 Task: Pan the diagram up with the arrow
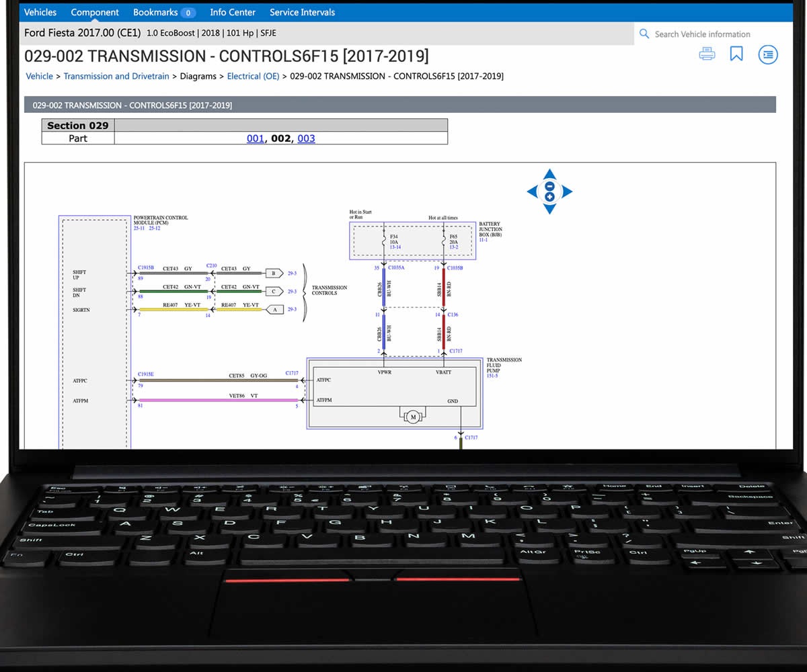coord(549,174)
